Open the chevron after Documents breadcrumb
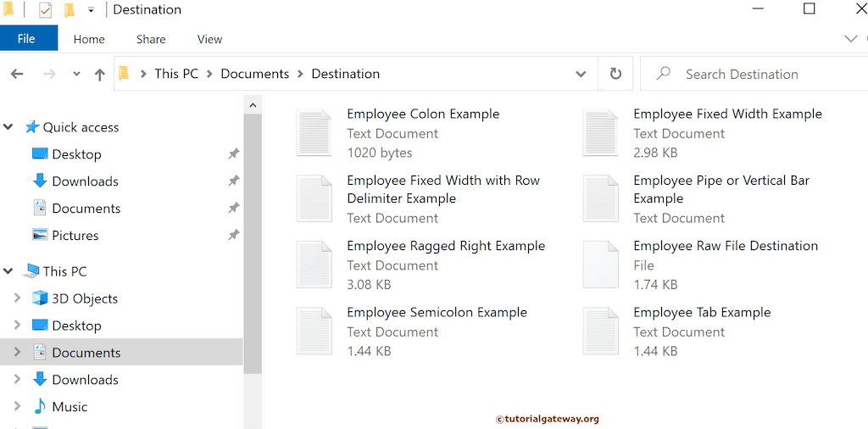Screen dimensions: 868x429 point(301,74)
